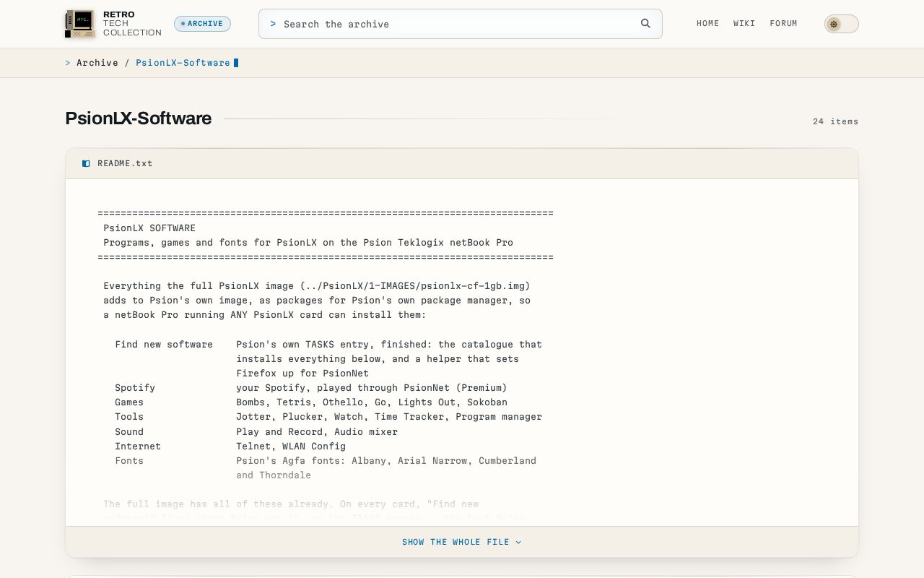Viewport: 924px width, 578px height.
Task: Click the Tools row label in README
Action: 129,417
